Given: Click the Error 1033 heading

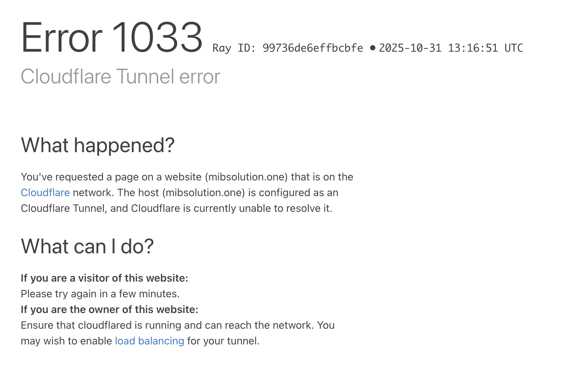Looking at the screenshot, I should tap(112, 38).
